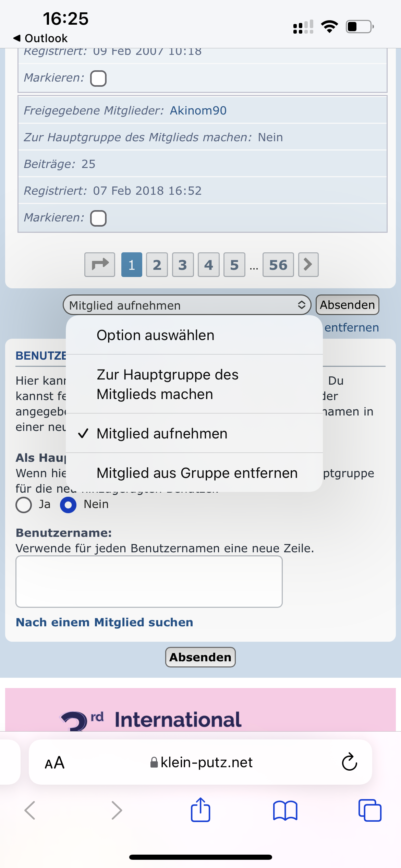The image size is (401, 868).
Task: Click the jump-to-page arrow icon
Action: (100, 265)
